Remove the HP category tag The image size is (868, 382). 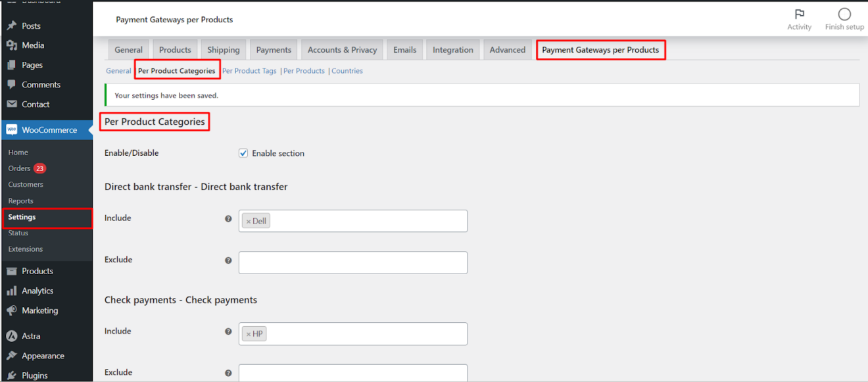click(249, 335)
